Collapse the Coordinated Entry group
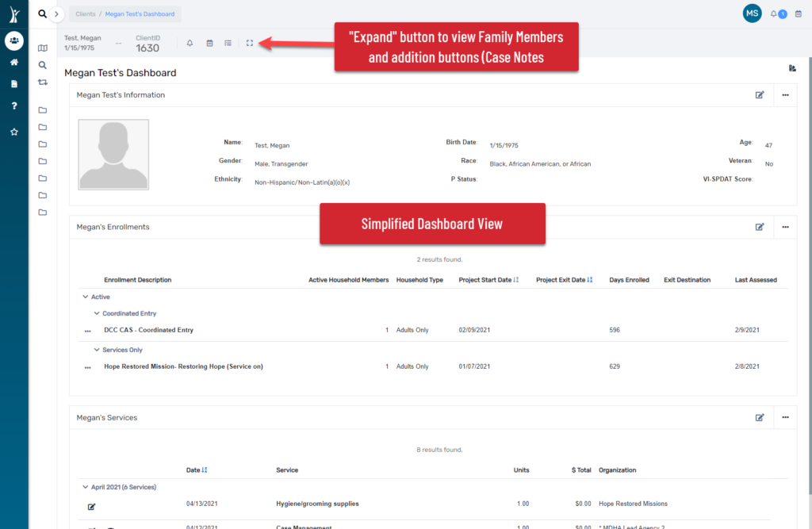Viewport: 812px width, 529px height. coord(97,313)
